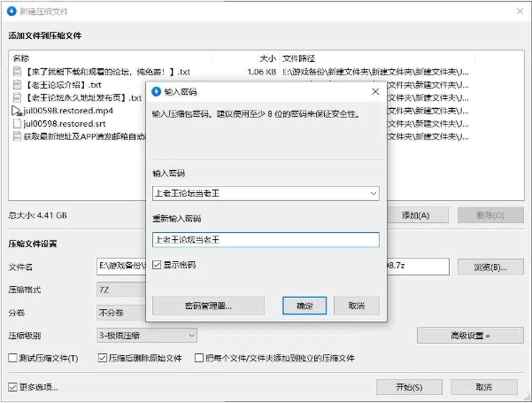Click the blank file icon of jul00598.restored.srt

coord(17,124)
